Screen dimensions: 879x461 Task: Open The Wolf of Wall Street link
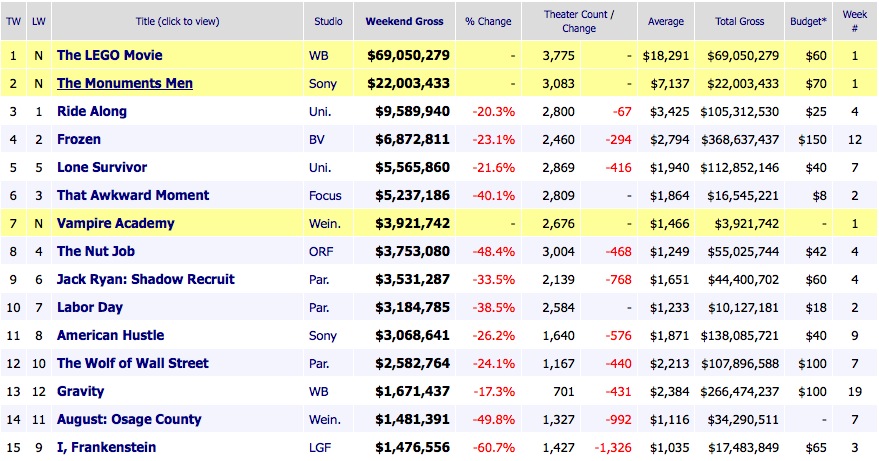(133, 363)
